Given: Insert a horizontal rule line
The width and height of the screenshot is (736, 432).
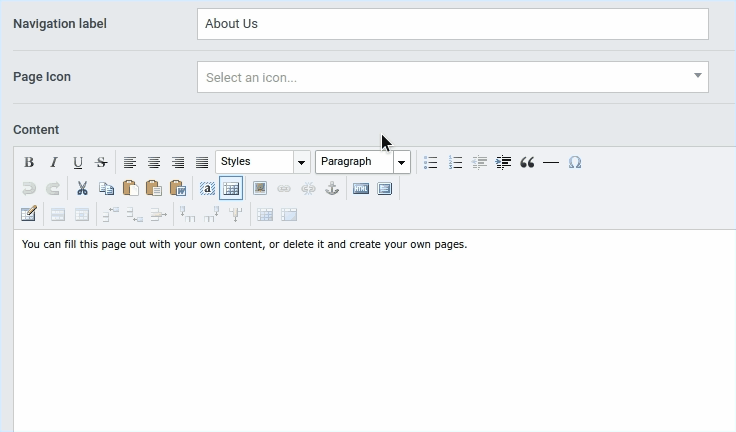Looking at the screenshot, I should coord(551,162).
